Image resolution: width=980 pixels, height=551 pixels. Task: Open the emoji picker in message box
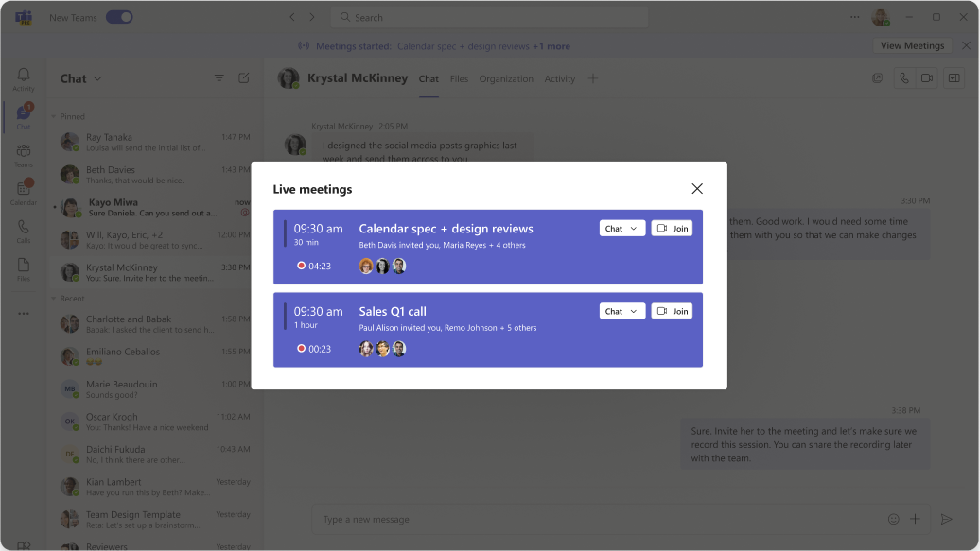(894, 519)
